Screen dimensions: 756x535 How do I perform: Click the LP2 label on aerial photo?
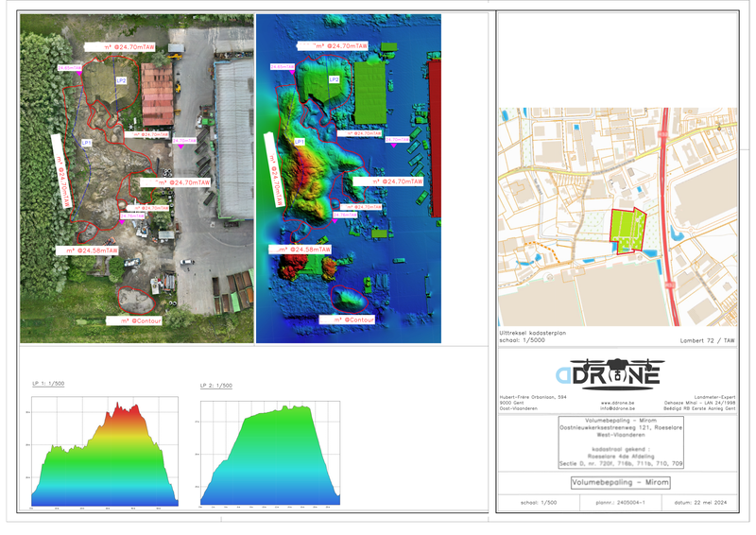(x=121, y=81)
